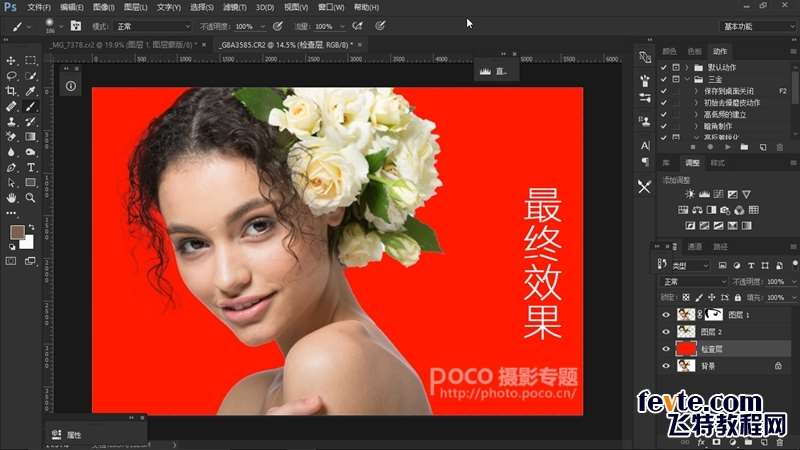Open the 图像(I) menu

pos(104,7)
